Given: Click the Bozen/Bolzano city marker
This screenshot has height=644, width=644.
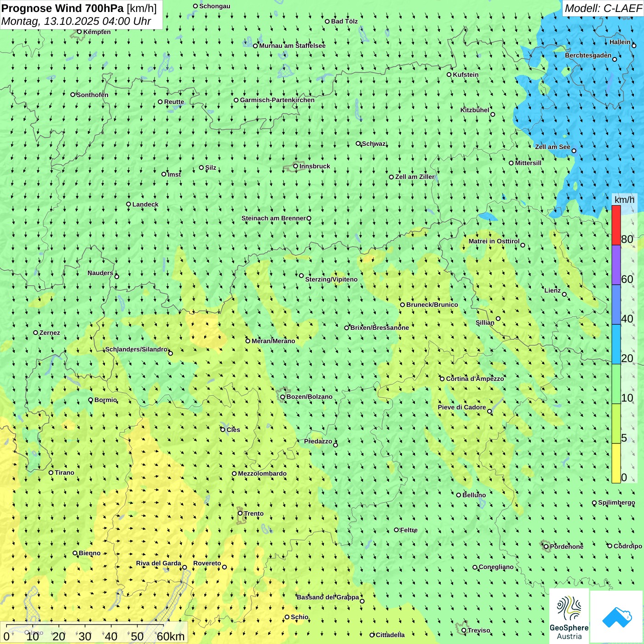Looking at the screenshot, I should click(283, 397).
